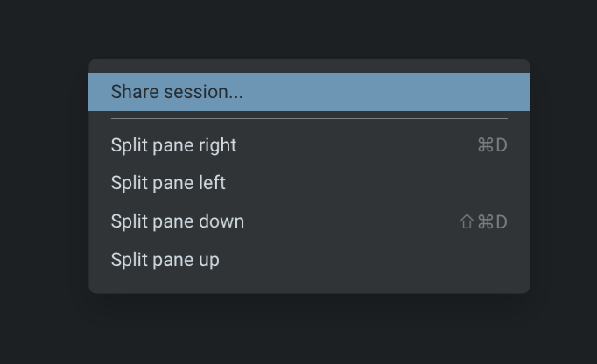This screenshot has height=364, width=597.
Task: Split the current pane downward
Action: (x=178, y=221)
